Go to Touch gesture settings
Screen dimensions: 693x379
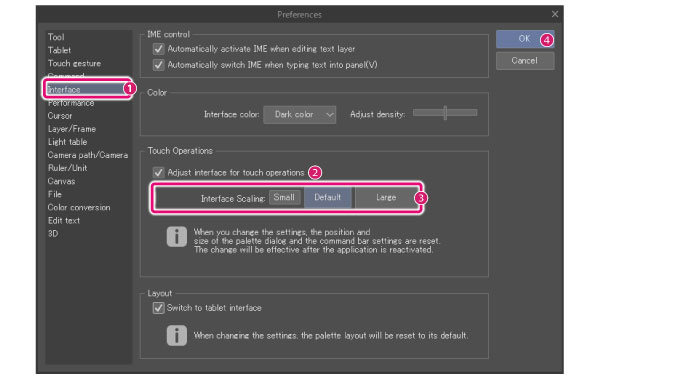[74, 64]
